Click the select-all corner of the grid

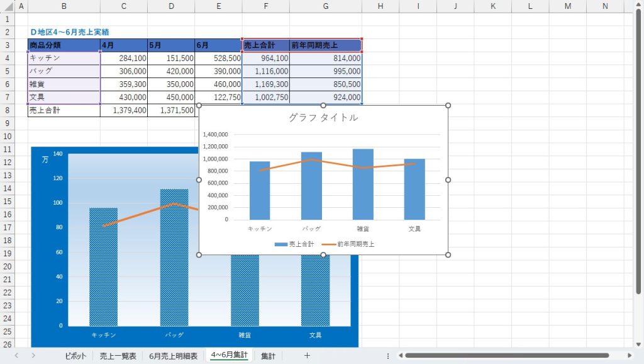pos(6,6)
